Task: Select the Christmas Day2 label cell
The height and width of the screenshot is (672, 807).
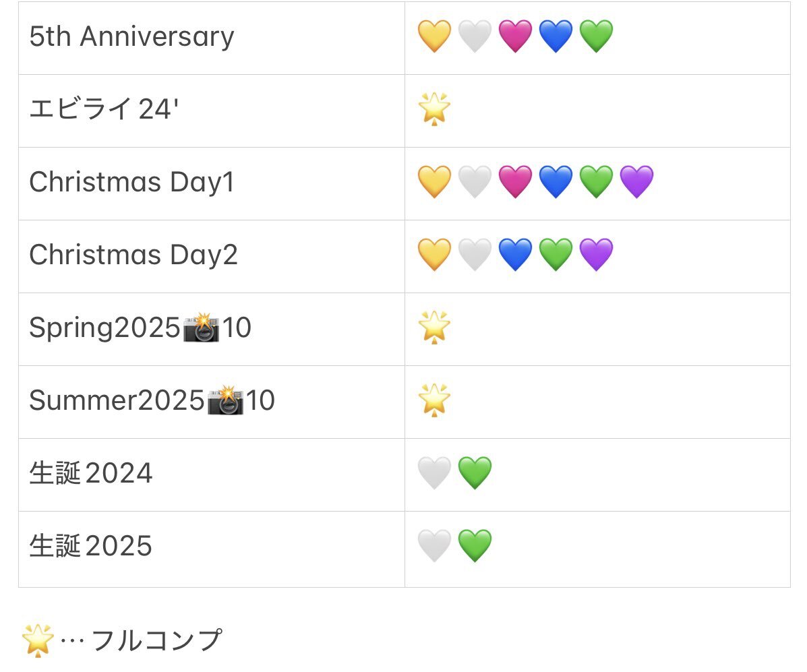Action: [212, 257]
